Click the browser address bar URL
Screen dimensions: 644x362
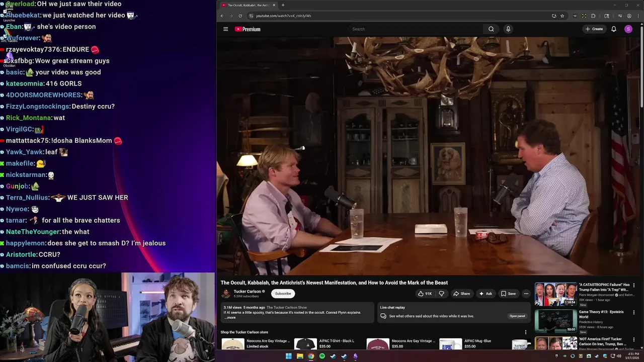pyautogui.click(x=283, y=16)
